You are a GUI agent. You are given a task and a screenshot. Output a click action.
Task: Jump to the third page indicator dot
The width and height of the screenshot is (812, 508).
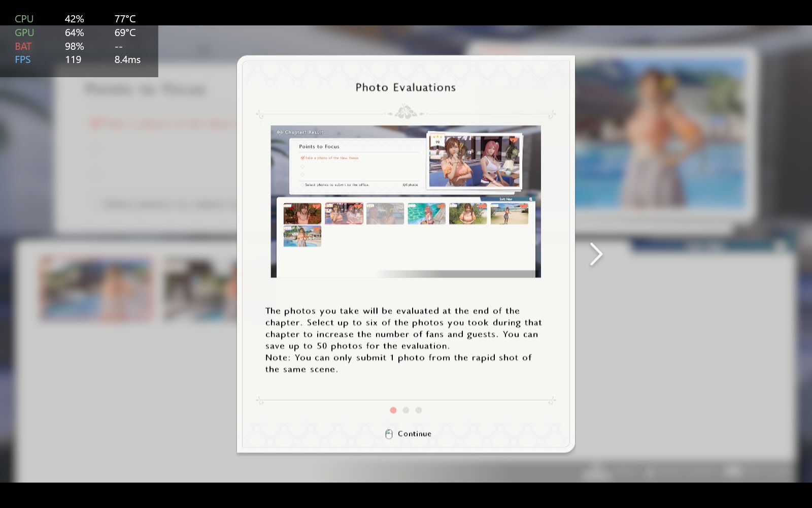419,410
